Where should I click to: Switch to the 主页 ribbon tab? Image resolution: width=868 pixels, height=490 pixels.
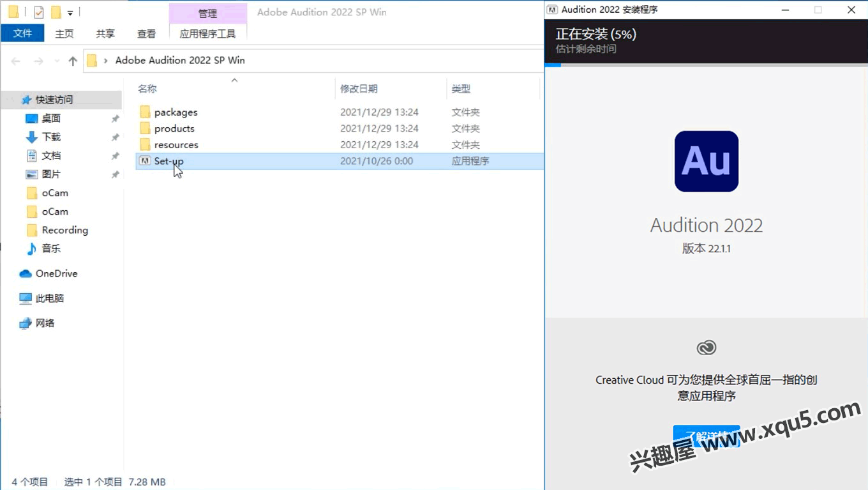64,34
